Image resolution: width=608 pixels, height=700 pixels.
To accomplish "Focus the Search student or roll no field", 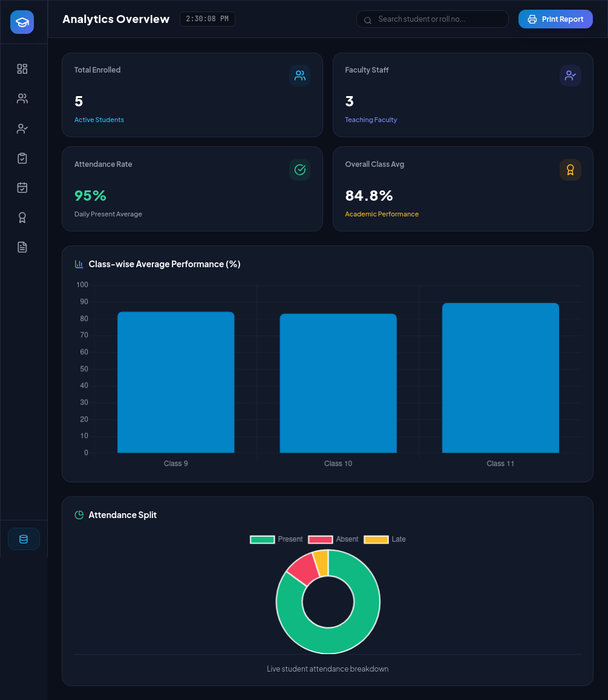I will pos(432,19).
